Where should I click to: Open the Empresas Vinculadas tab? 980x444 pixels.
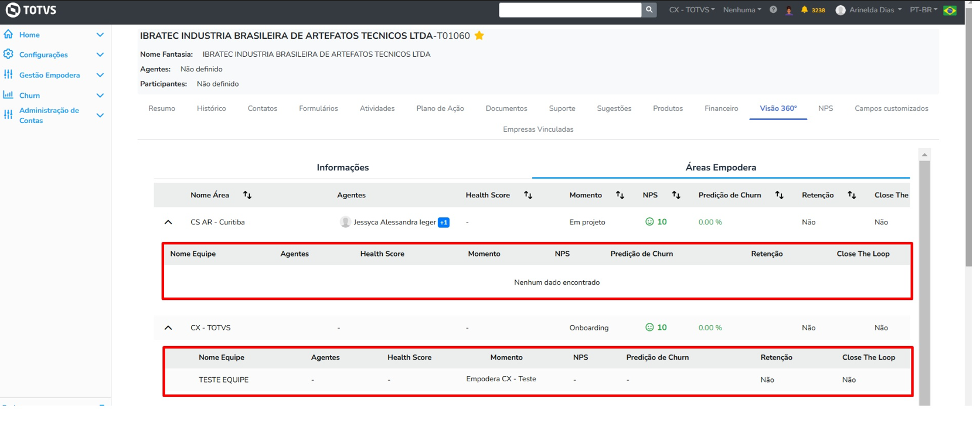tap(538, 129)
